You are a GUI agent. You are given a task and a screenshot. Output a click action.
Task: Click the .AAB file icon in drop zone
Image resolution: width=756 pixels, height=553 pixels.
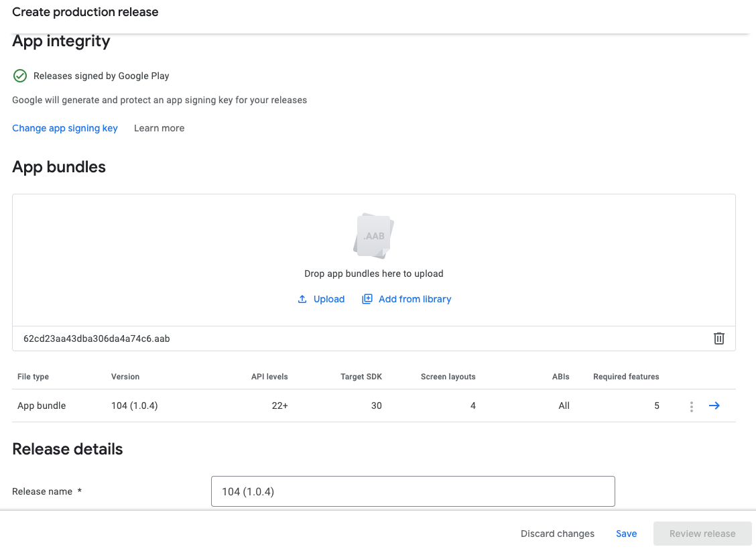point(373,236)
